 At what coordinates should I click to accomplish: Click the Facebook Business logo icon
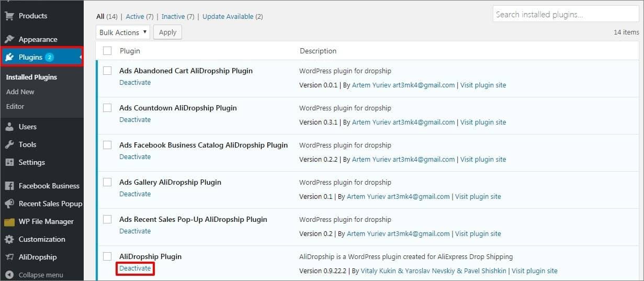[9, 186]
